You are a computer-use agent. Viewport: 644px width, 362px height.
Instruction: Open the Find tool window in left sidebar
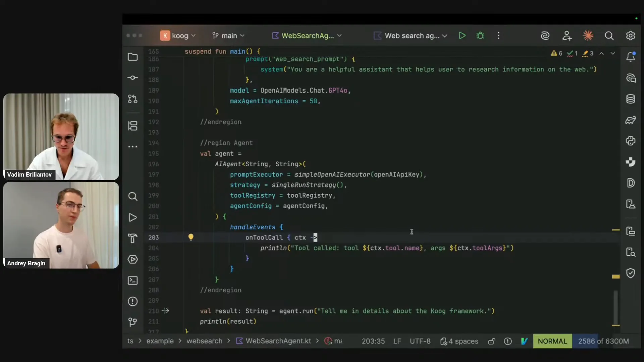point(133,196)
